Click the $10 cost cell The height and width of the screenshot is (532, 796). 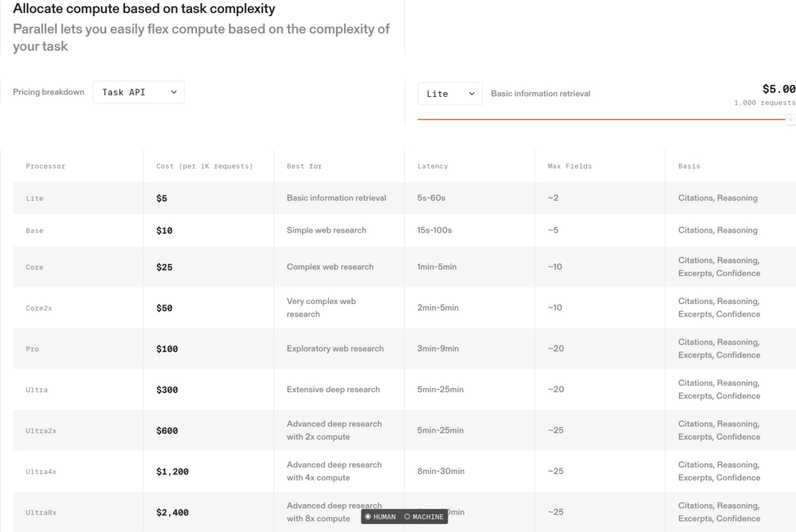pyautogui.click(x=164, y=231)
